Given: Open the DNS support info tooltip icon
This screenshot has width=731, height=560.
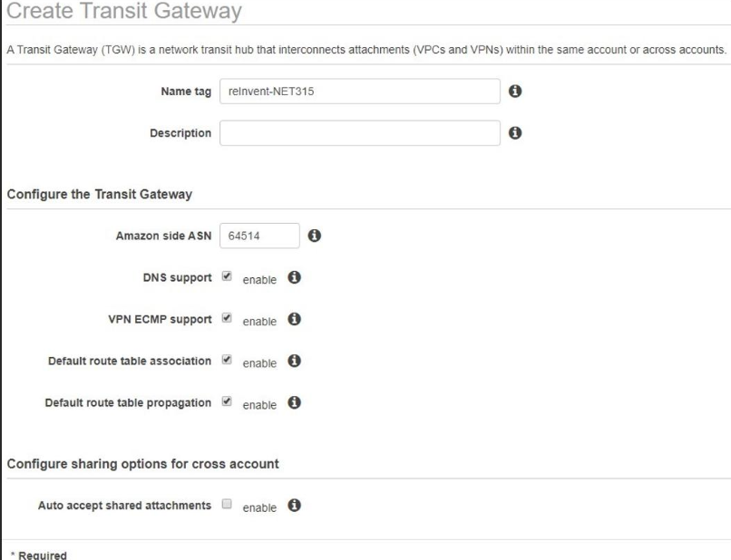Looking at the screenshot, I should [294, 277].
